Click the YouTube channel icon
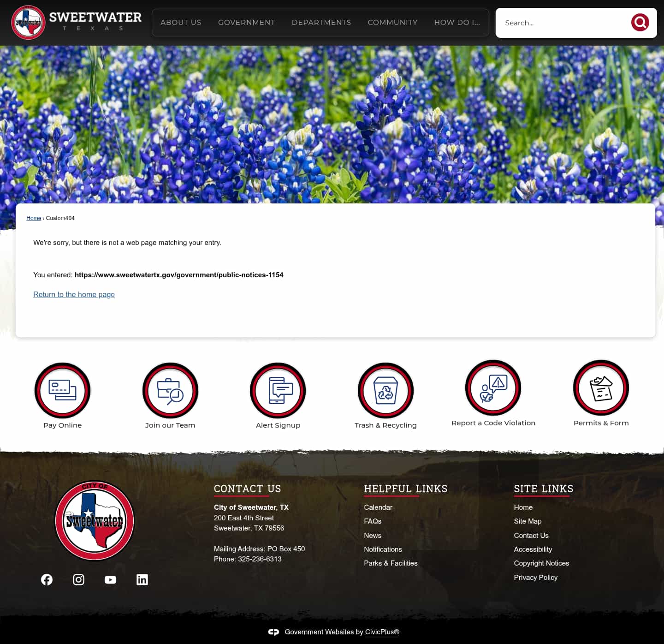 [x=110, y=579]
